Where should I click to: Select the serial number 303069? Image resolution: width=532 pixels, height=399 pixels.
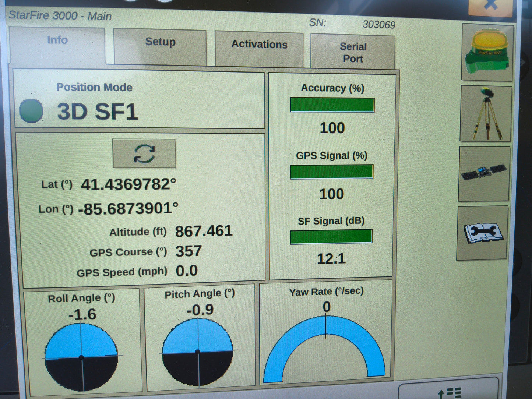pos(379,24)
